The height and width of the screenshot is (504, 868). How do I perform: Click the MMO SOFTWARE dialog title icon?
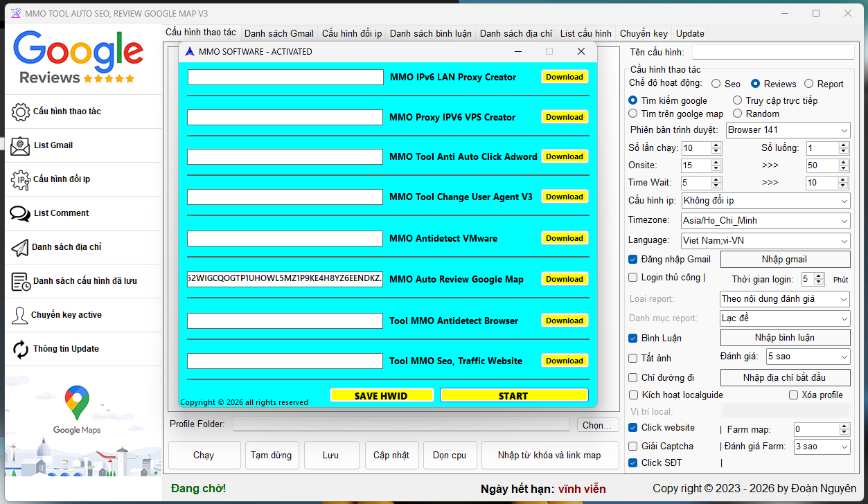tap(189, 51)
